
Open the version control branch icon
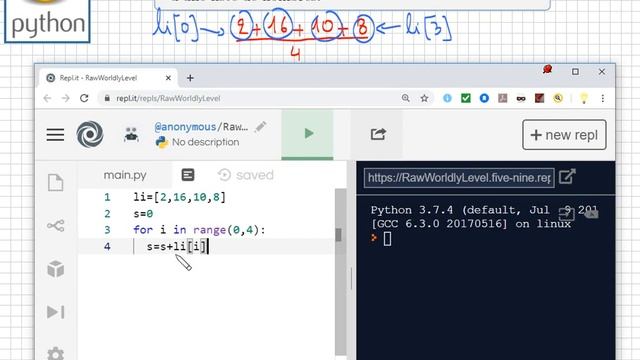click(56, 226)
